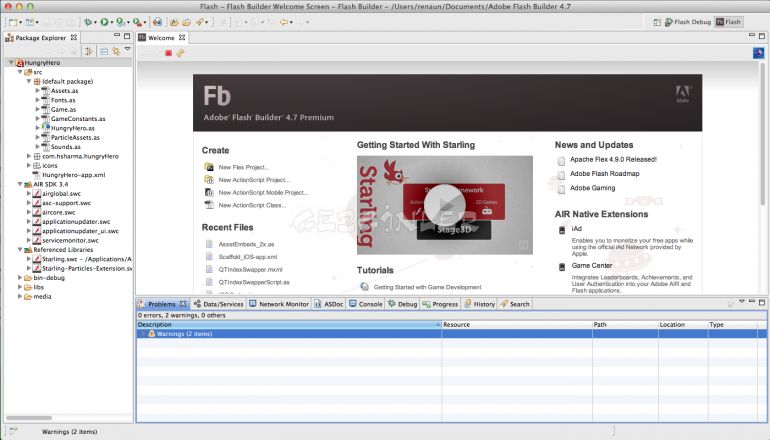This screenshot has width=770, height=440.
Task: Click the Run external tools toolbar icon
Action: [137, 22]
